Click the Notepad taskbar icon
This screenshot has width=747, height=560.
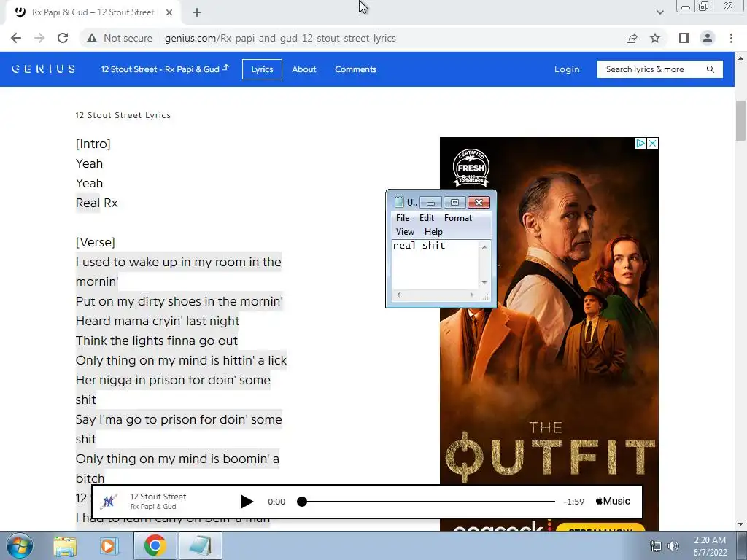201,545
